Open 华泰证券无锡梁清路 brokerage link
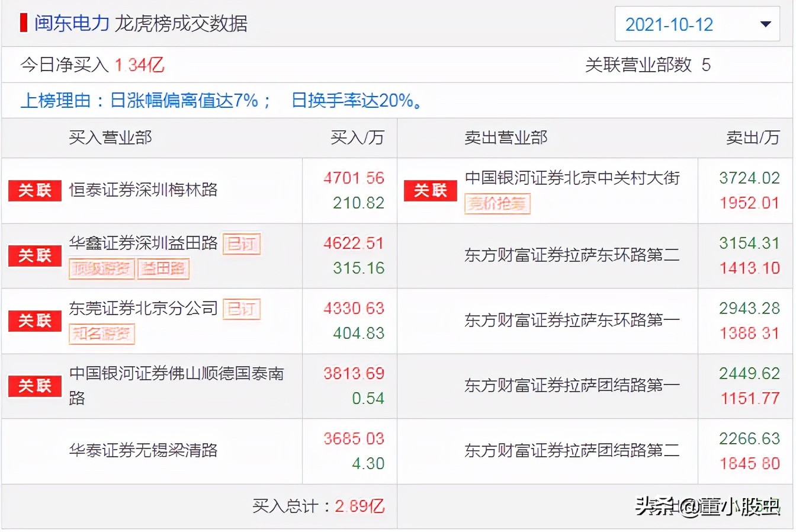796x532 pixels. pyautogui.click(x=143, y=451)
